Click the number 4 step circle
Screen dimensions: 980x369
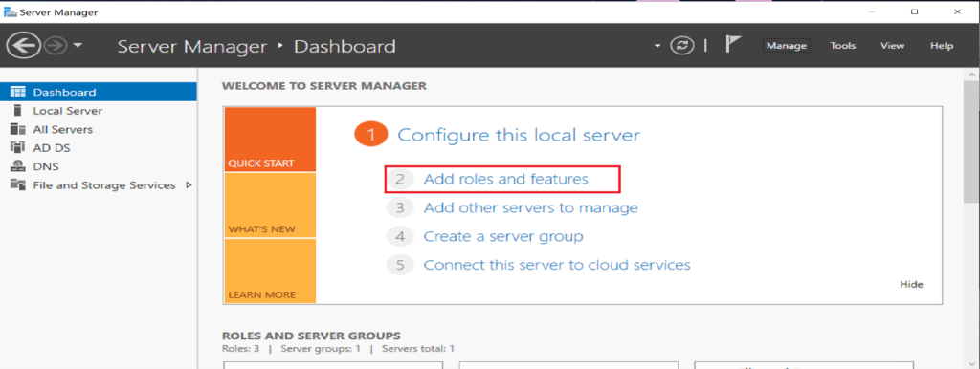click(x=401, y=237)
